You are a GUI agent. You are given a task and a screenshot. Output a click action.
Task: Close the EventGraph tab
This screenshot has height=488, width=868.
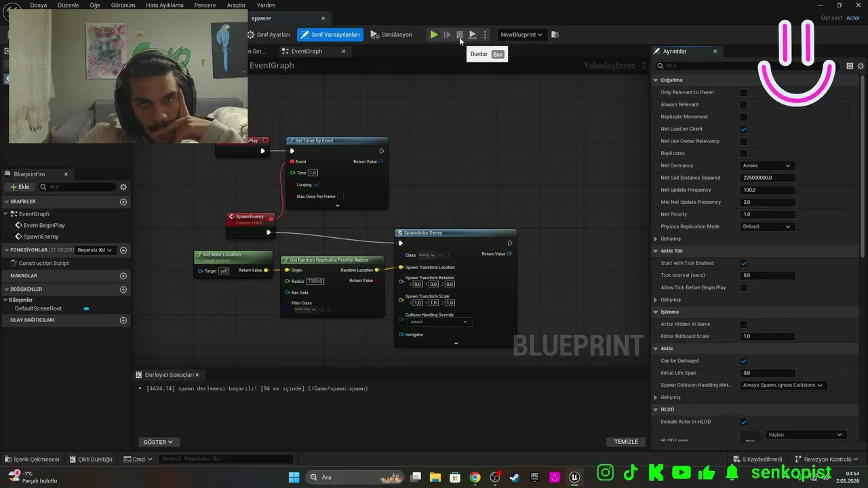(344, 52)
